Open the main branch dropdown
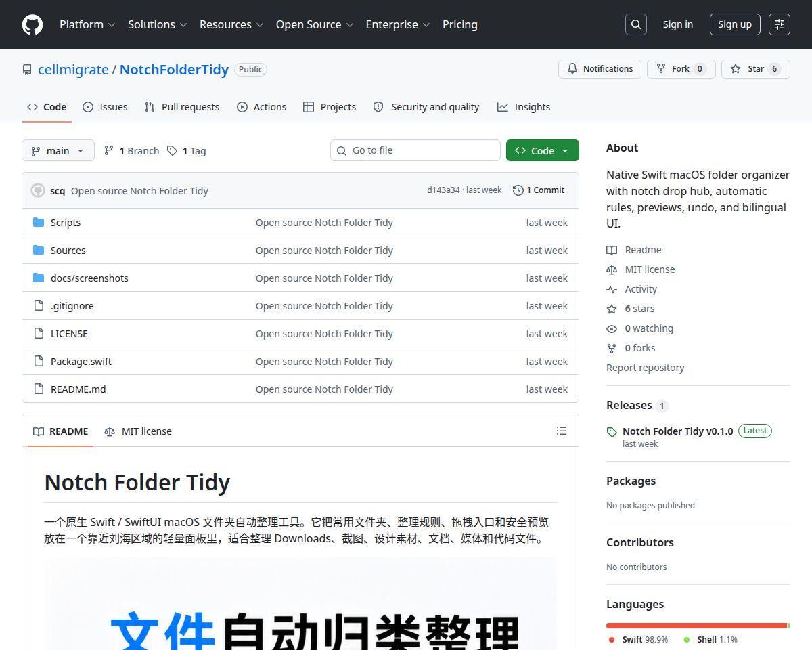 coord(58,151)
